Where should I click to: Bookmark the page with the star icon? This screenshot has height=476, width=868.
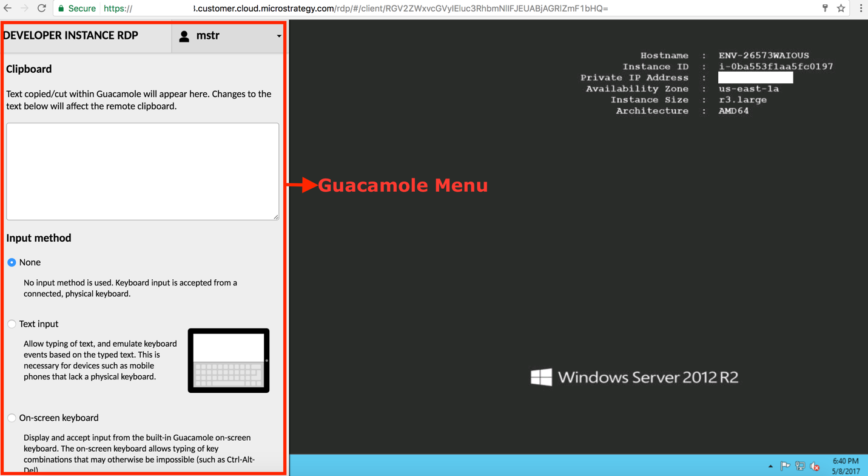click(841, 8)
